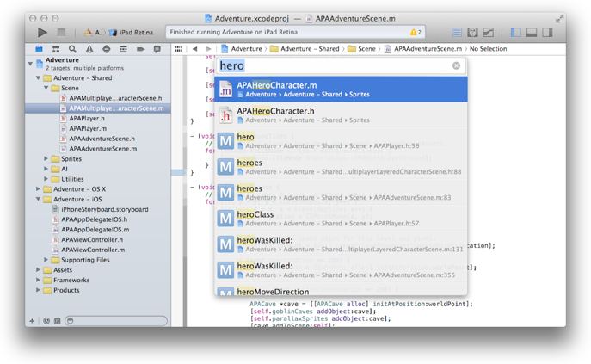Switch to the Version editor
Viewport: 591px width, 364px height.
click(x=489, y=33)
